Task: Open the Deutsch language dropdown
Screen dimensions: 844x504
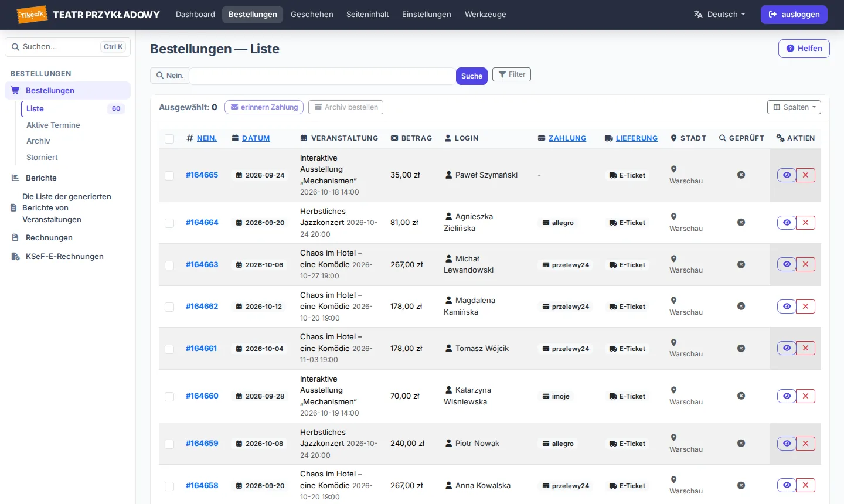Action: click(720, 15)
